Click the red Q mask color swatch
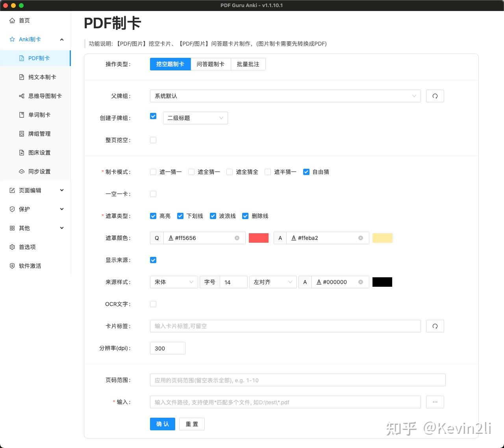504x448 pixels. coord(259,238)
